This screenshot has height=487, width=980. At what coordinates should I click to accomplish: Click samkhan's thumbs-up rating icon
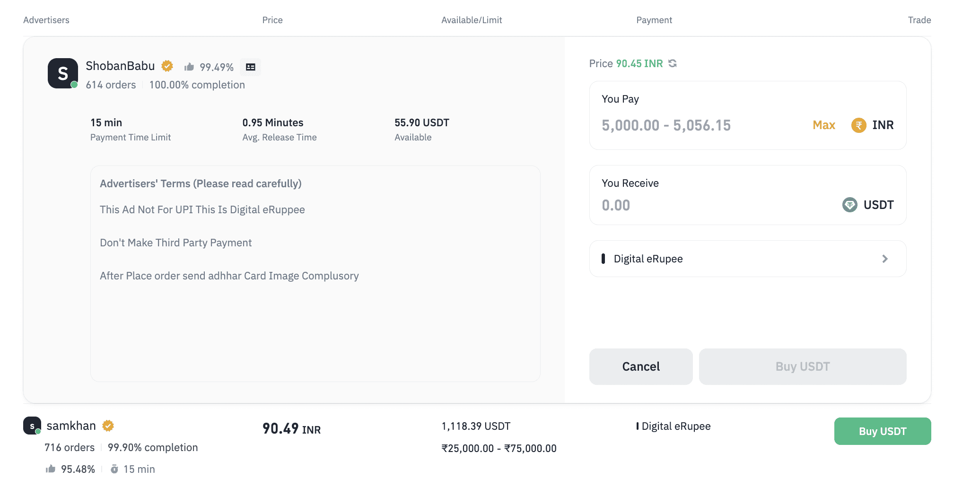tap(51, 469)
